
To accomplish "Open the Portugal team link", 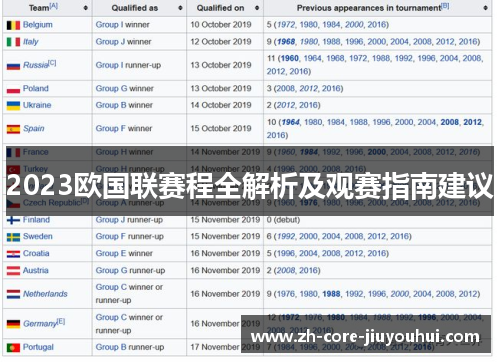I will (38, 347).
